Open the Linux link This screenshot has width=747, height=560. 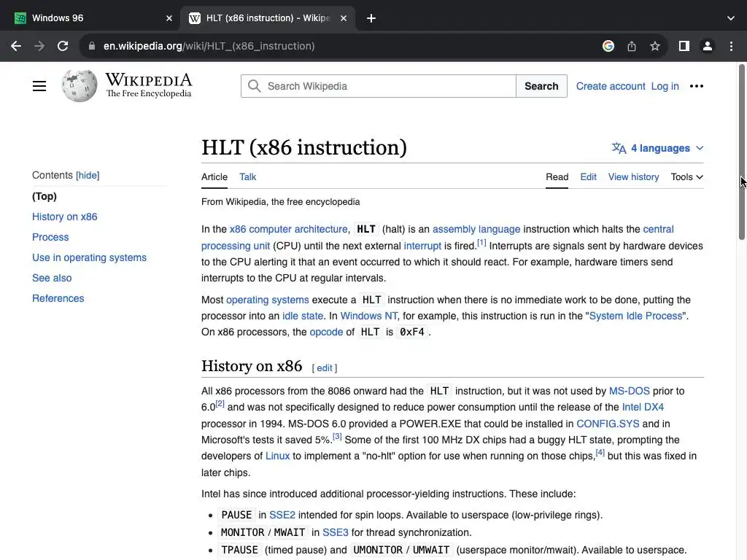click(x=278, y=456)
